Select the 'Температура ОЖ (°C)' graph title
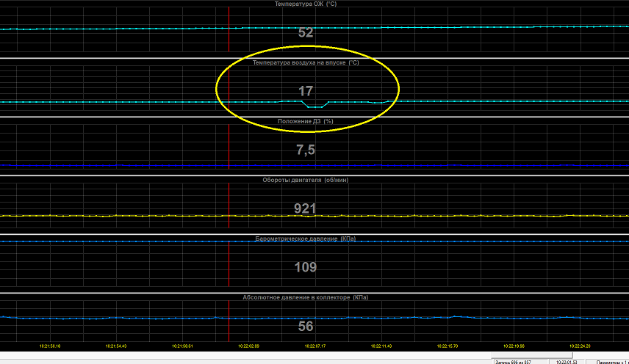Image resolution: width=629 pixels, height=364 pixels. point(306,4)
